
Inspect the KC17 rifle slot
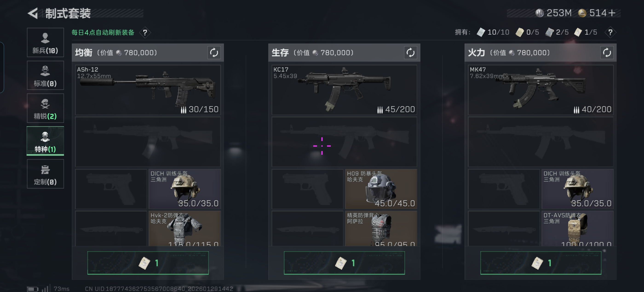344,90
